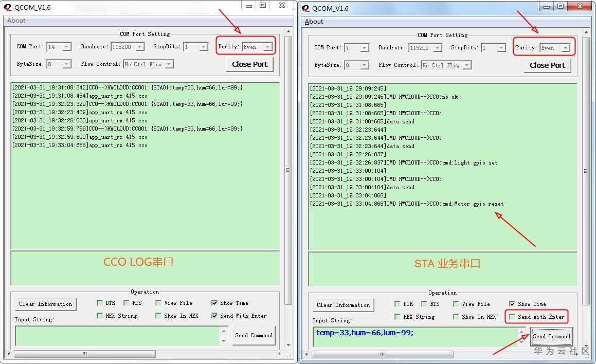Image resolution: width=596 pixels, height=364 pixels.
Task: Click Send Command in right window
Action: pos(551,337)
